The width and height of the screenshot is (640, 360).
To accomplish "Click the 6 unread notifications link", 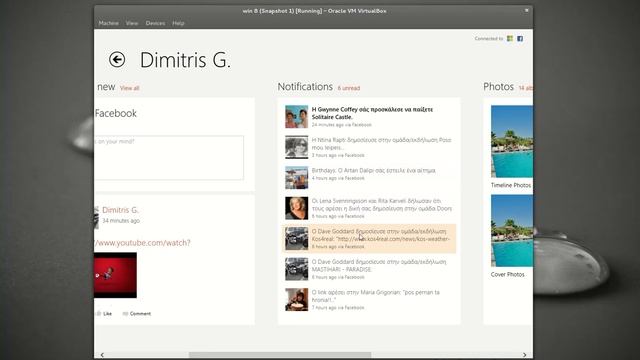I will pos(349,88).
